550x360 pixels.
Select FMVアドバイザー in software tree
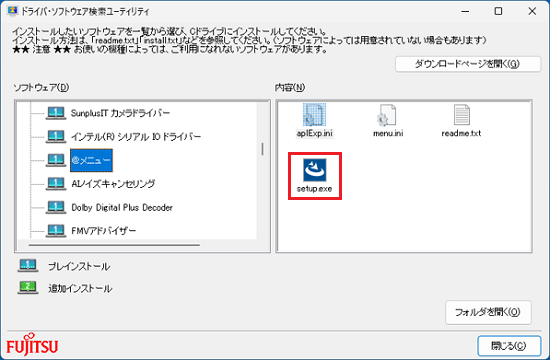[103, 231]
